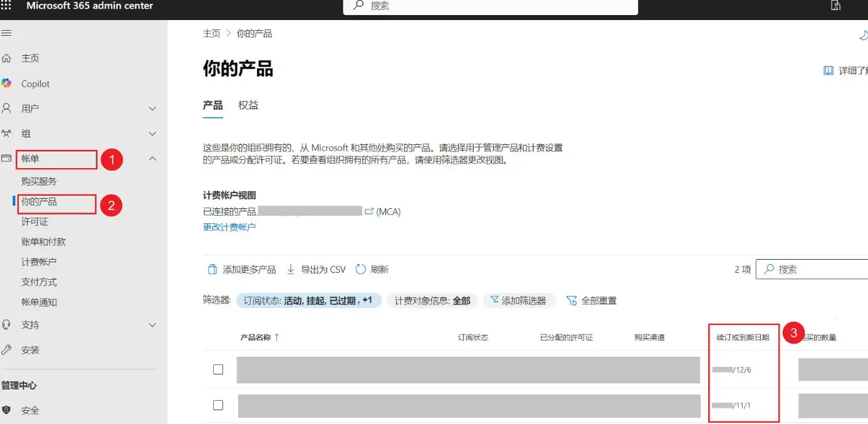
Task: Open the app launcher waffle icon
Action: (6, 5)
